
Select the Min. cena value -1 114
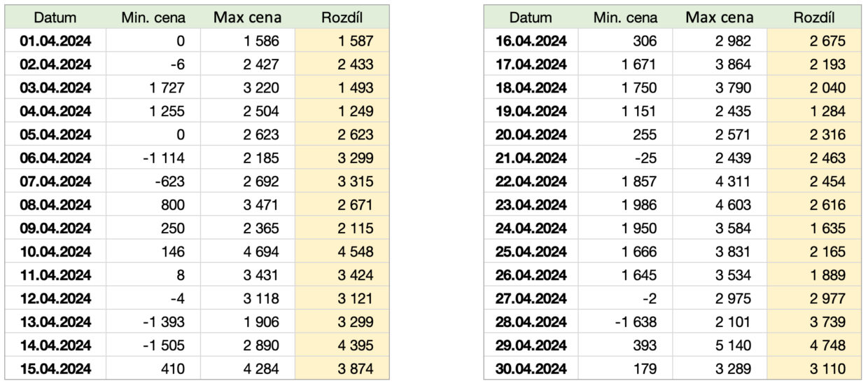(161, 156)
